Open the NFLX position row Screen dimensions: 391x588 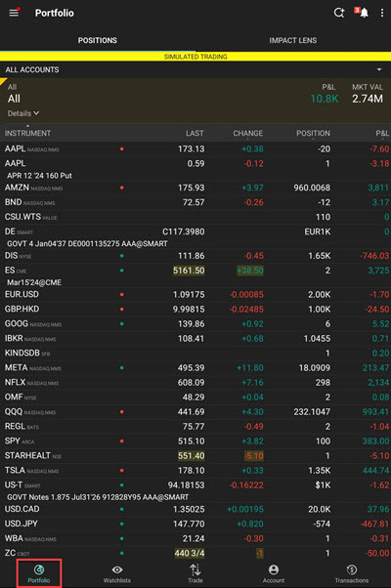[195, 383]
